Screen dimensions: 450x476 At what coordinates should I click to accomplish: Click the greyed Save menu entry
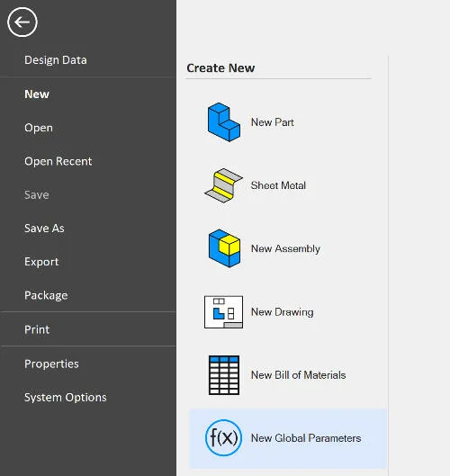point(36,195)
